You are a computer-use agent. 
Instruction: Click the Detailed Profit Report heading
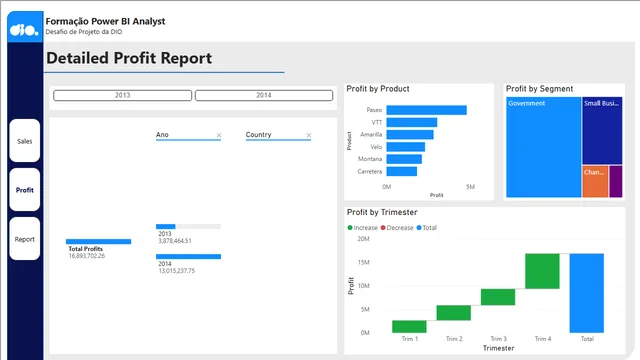tap(129, 58)
